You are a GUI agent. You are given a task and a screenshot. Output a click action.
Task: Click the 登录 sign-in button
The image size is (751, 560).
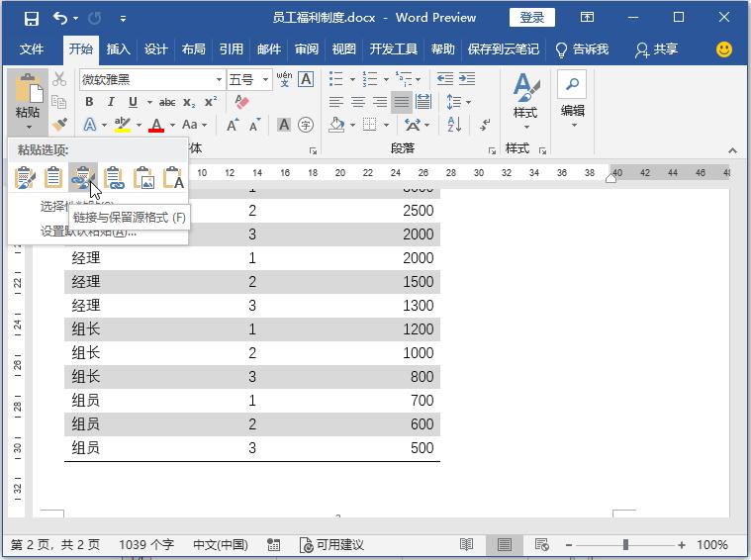click(x=532, y=18)
